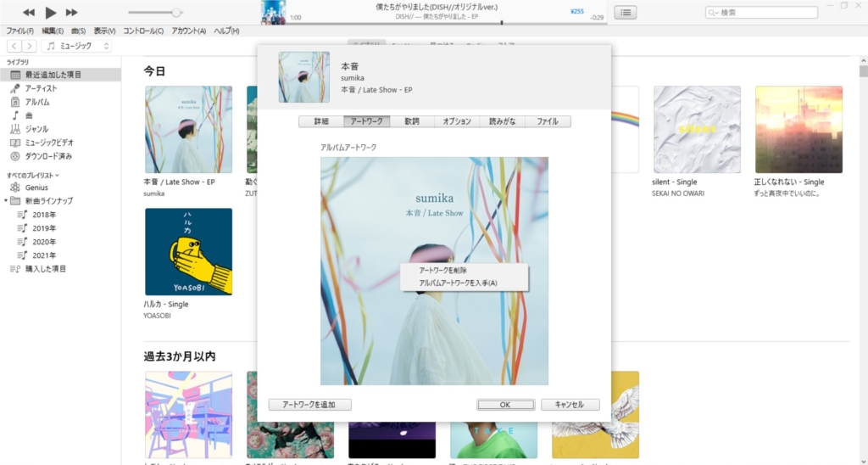This screenshot has height=465, width=868.
Task: Click the キャンセル button
Action: coord(570,405)
